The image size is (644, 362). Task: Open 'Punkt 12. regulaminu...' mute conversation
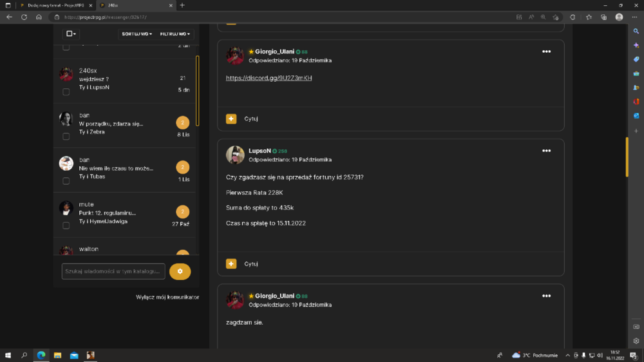pos(125,214)
